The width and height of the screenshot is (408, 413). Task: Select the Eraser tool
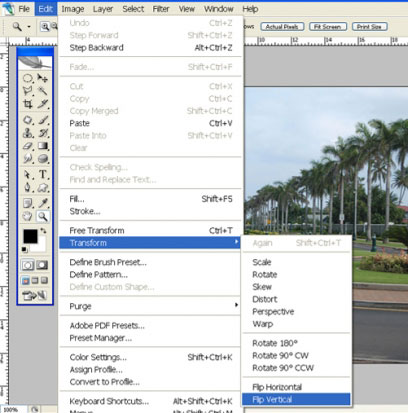pyautogui.click(x=28, y=146)
